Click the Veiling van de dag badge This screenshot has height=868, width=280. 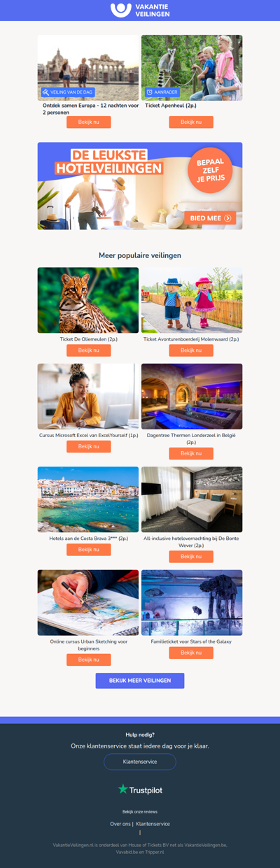[67, 92]
